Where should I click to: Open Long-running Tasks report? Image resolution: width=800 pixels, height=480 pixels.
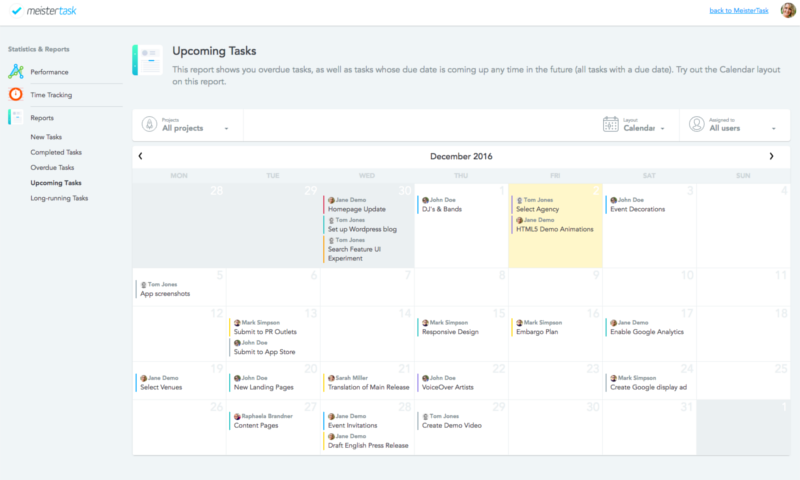point(59,198)
